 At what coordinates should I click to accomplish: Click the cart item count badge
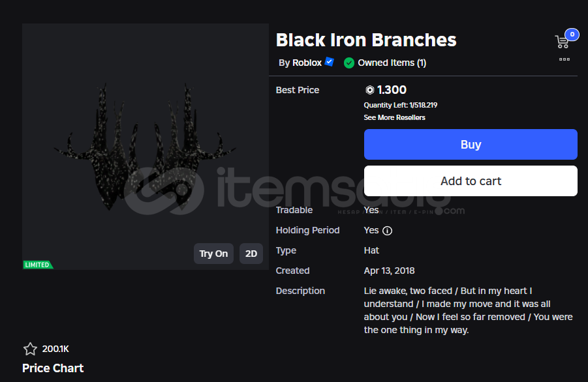click(572, 35)
